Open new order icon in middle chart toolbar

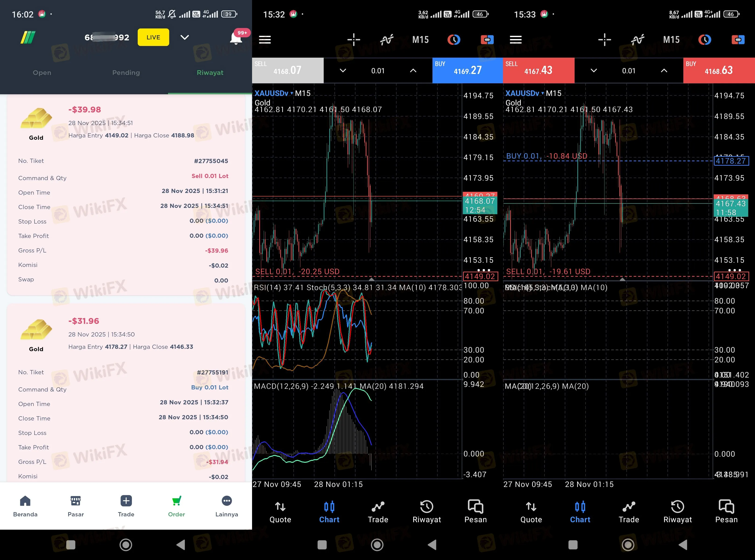487,40
